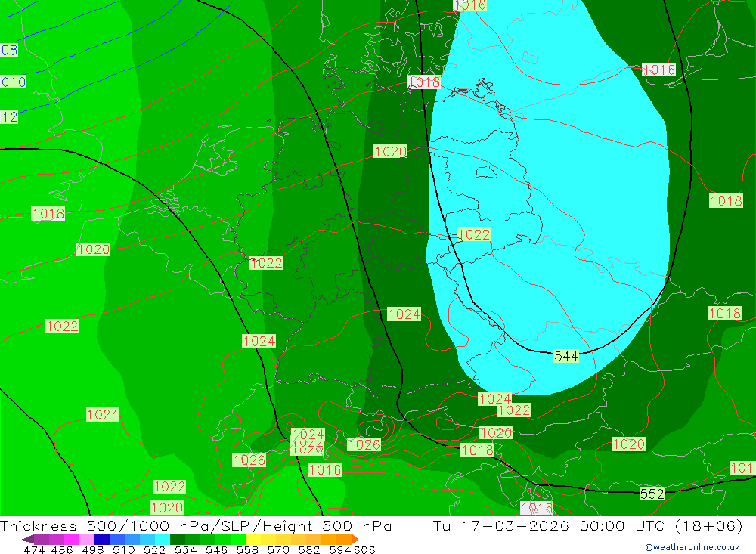Click the legend value 546
The height and width of the screenshot is (554, 756).
[216, 549]
